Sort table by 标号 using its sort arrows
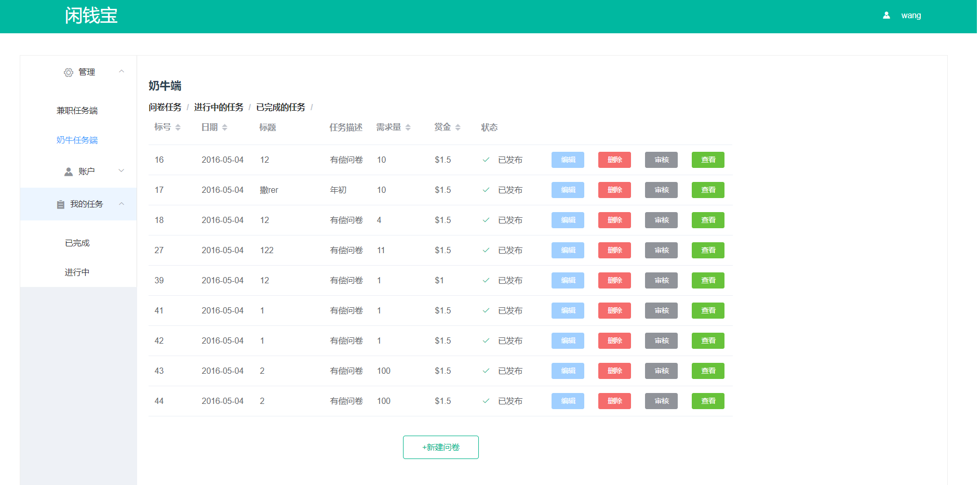Image resolution: width=980 pixels, height=485 pixels. (178, 127)
